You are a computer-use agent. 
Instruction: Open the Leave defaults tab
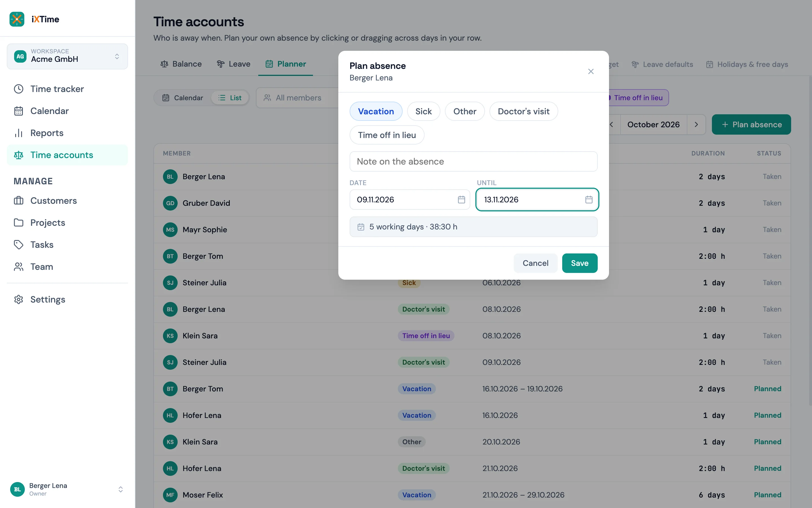(x=662, y=64)
